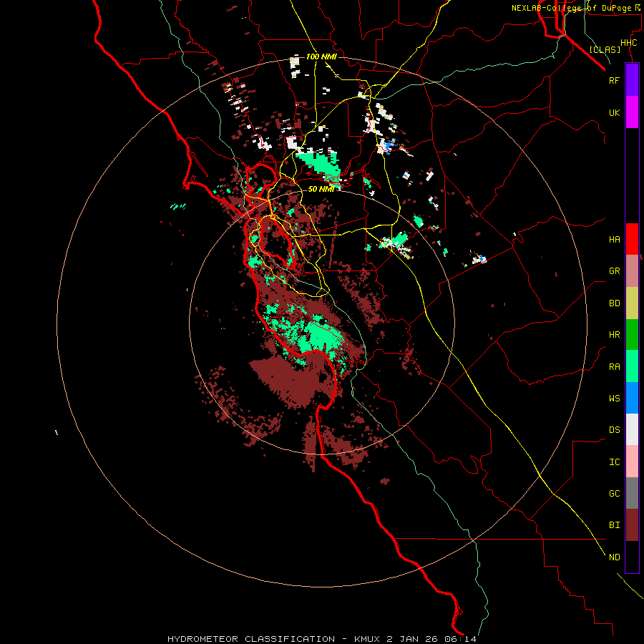Click the 06:14 timestamp
644x644 pixels.
pos(460,639)
